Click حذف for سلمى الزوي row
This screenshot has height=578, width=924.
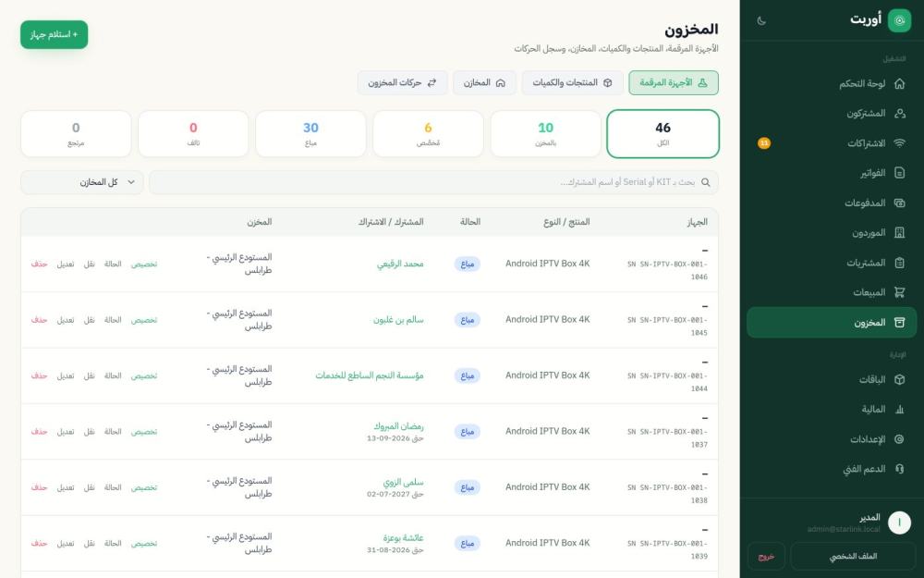point(40,487)
